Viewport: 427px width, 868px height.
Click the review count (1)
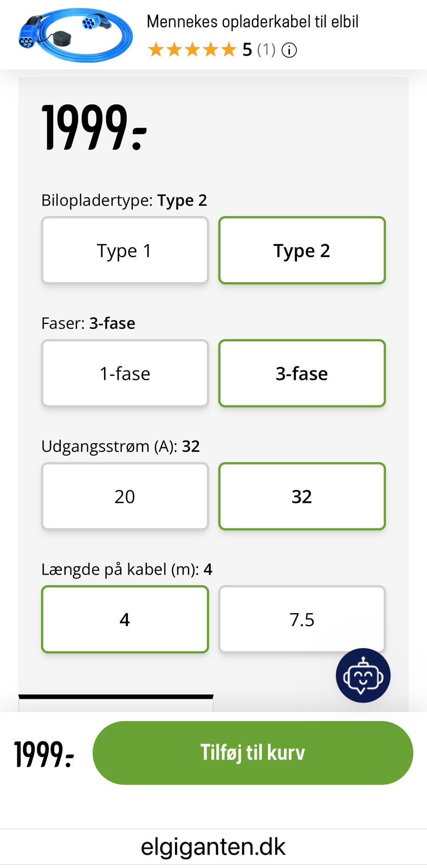266,50
